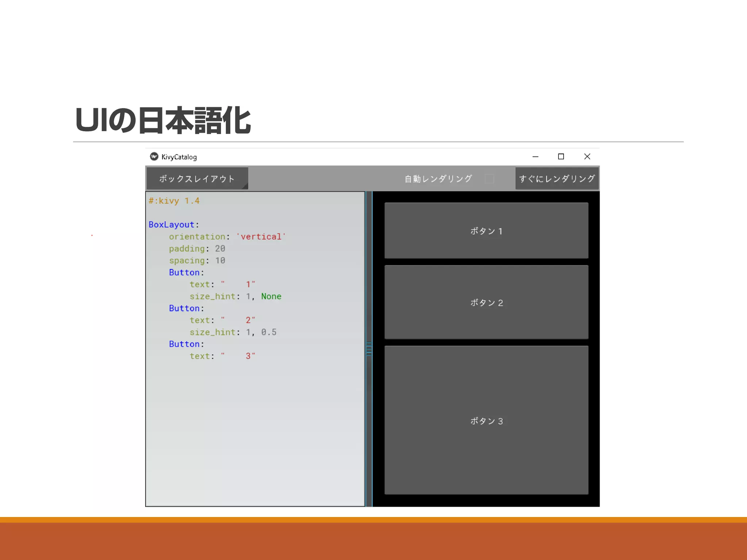Image resolution: width=747 pixels, height=560 pixels.
Task: Maximize the KivyCatalog window
Action: pyautogui.click(x=561, y=157)
